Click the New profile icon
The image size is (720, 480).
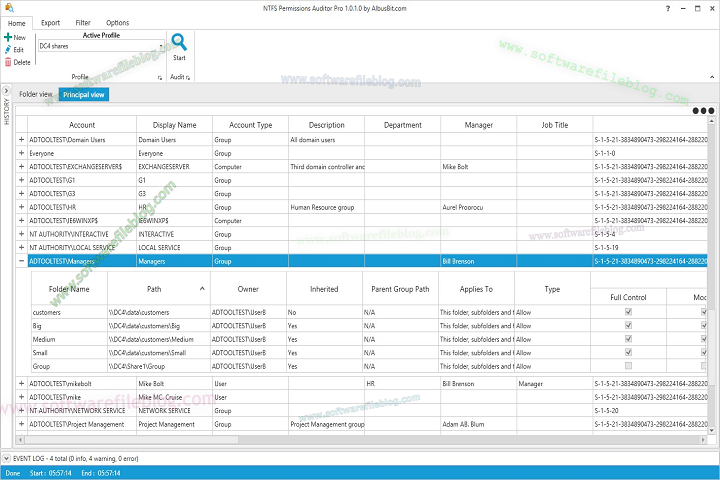click(8, 37)
